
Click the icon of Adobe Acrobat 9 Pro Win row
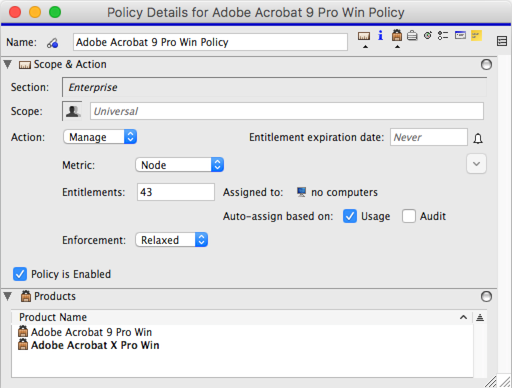pos(23,332)
